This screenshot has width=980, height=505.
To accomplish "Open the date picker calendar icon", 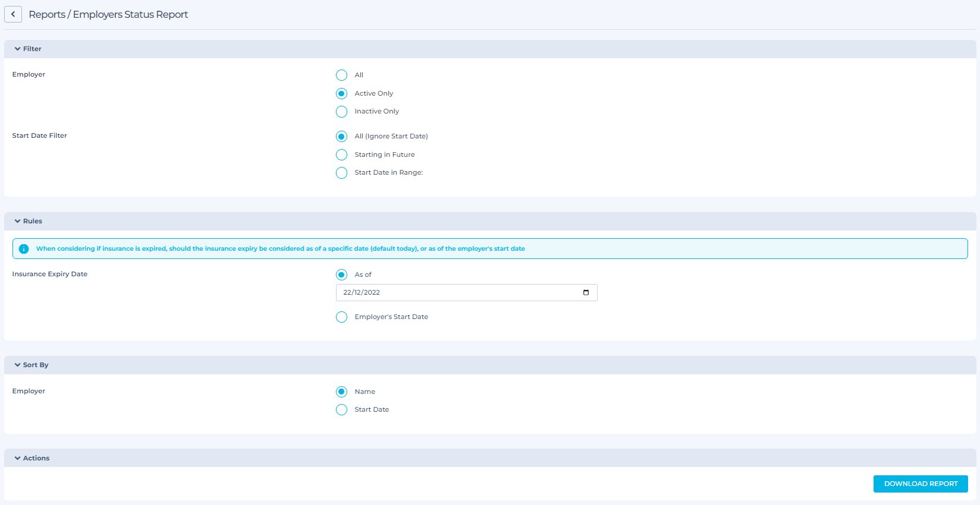I will tap(586, 292).
